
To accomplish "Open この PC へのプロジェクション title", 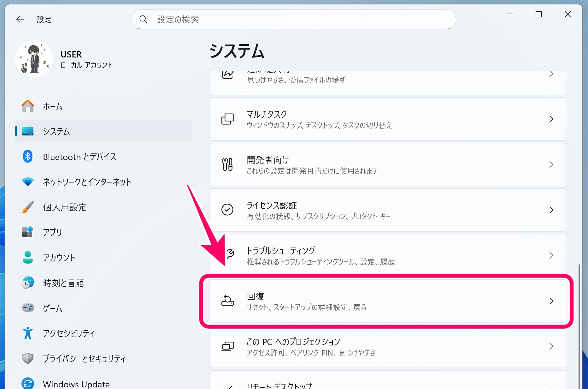I will [x=293, y=342].
